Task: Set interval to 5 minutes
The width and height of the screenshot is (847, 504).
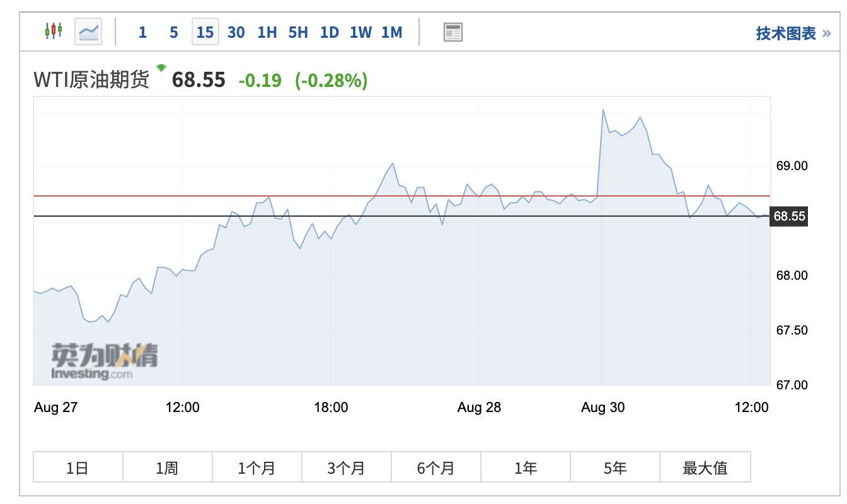Action: point(173,32)
